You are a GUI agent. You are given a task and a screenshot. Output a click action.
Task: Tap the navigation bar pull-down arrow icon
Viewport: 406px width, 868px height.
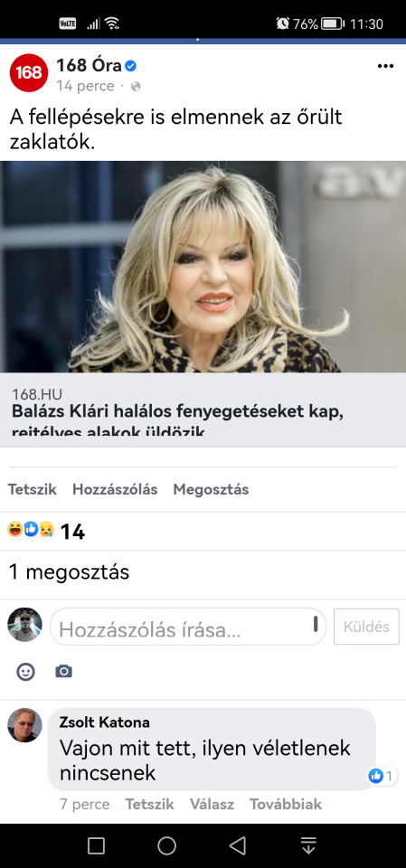tap(308, 845)
